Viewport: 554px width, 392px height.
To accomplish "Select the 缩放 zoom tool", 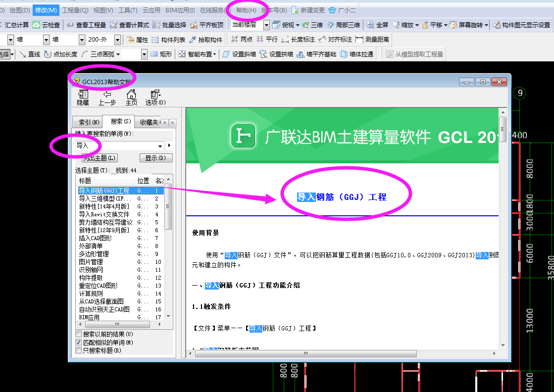I will tap(403, 25).
